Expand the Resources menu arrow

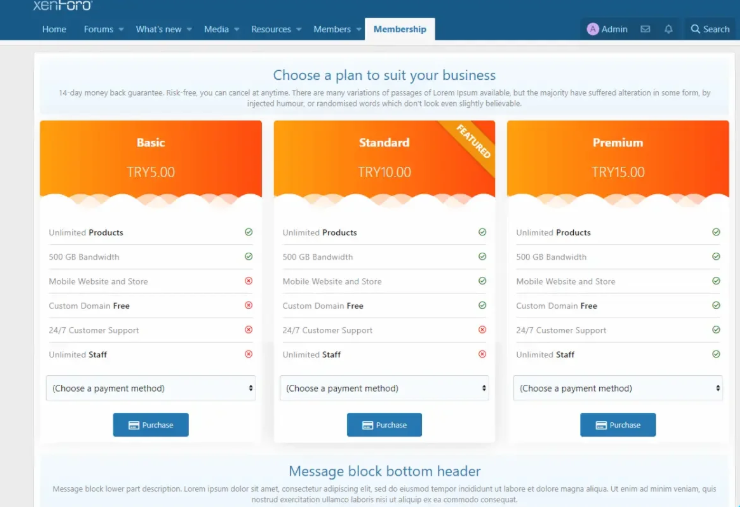299,29
